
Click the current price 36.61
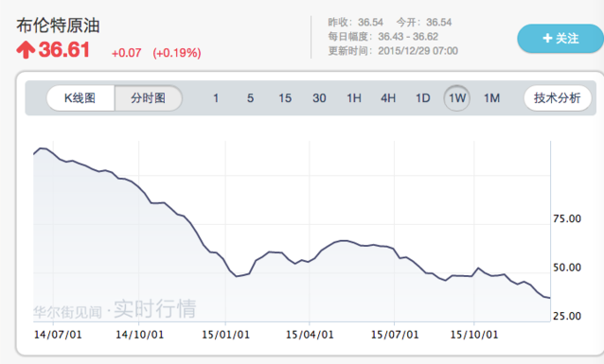pyautogui.click(x=64, y=50)
